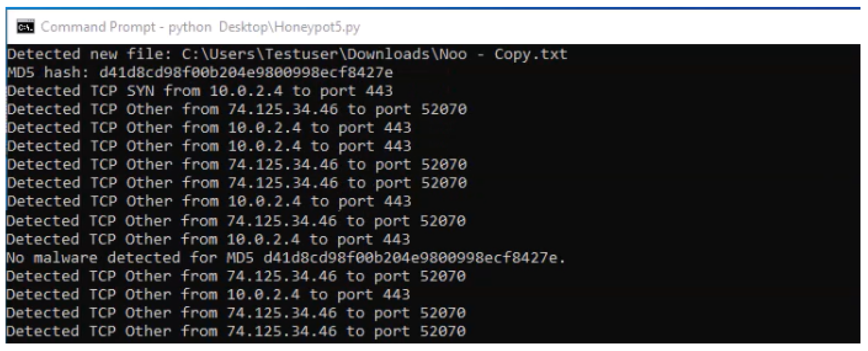Image resolution: width=868 pixels, height=351 pixels.
Task: Click the window title text Honeypot5.py
Action: (x=317, y=27)
